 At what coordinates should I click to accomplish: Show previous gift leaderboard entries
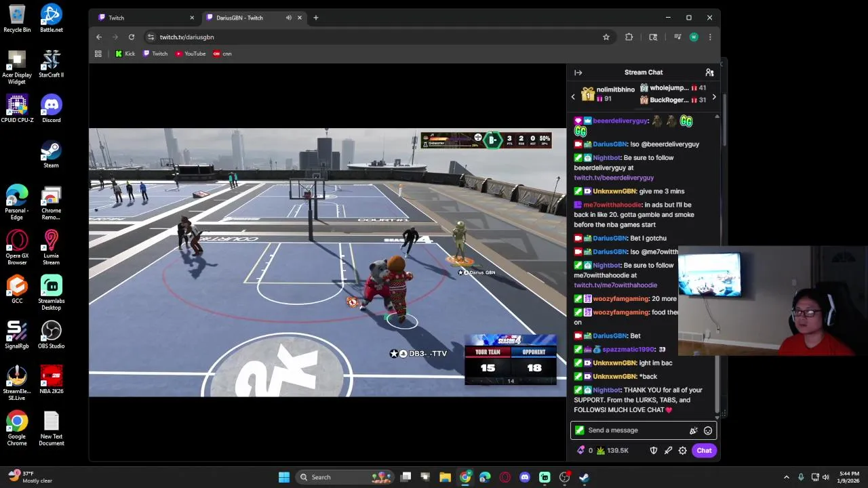[x=573, y=97]
